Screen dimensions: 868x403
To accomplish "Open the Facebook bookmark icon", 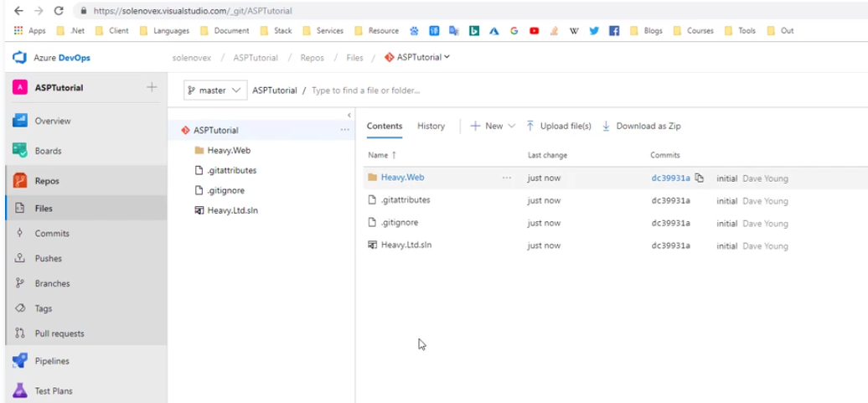I will pyautogui.click(x=614, y=31).
